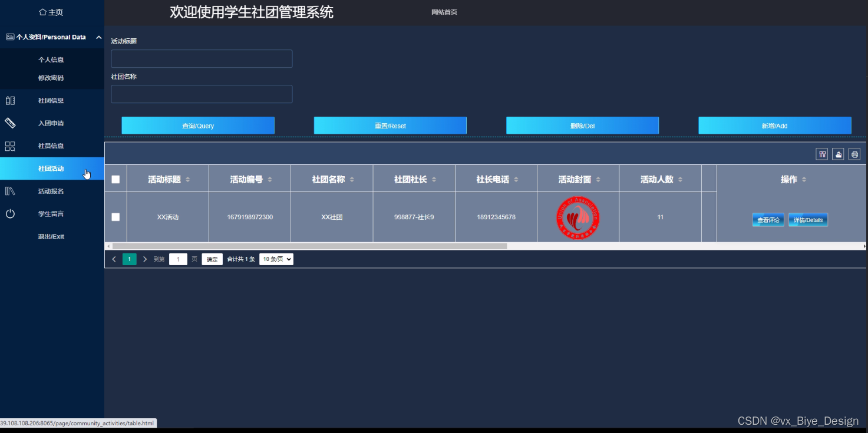Click the sort arrows on 社团名称 column
Image resolution: width=868 pixels, height=433 pixels.
tap(352, 180)
